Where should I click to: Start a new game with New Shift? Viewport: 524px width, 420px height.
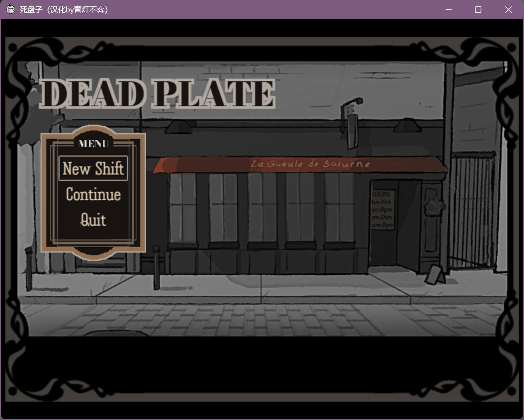pyautogui.click(x=93, y=168)
